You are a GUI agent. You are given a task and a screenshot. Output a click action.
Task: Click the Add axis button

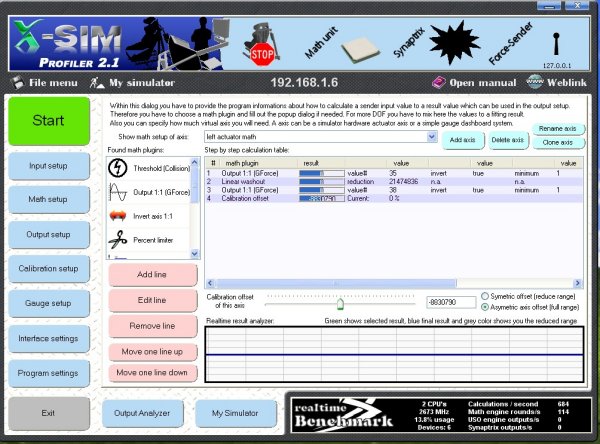click(x=463, y=140)
